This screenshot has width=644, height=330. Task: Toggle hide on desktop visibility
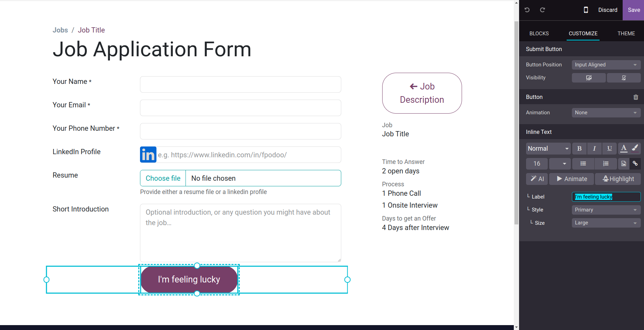[589, 78]
